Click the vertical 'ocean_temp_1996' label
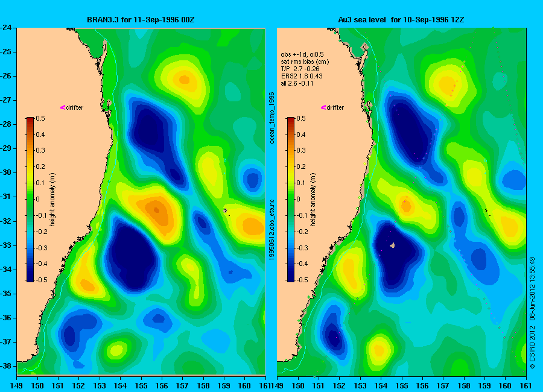Image resolution: width=543 pixels, height=392 pixels. pos(272,118)
